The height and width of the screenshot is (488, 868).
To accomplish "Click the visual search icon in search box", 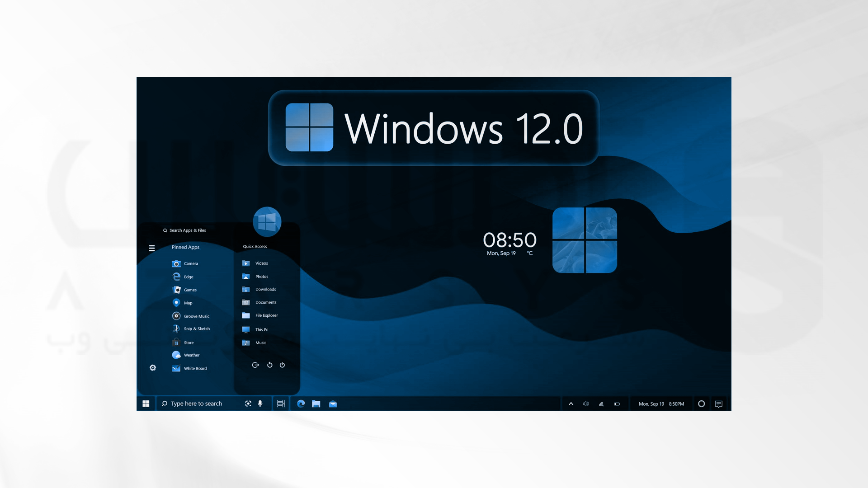I will 248,404.
